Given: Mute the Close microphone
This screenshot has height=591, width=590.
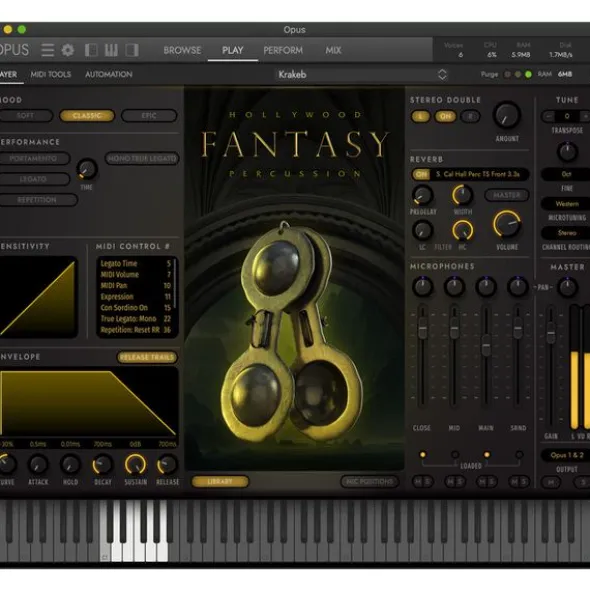Looking at the screenshot, I should click(x=418, y=481).
